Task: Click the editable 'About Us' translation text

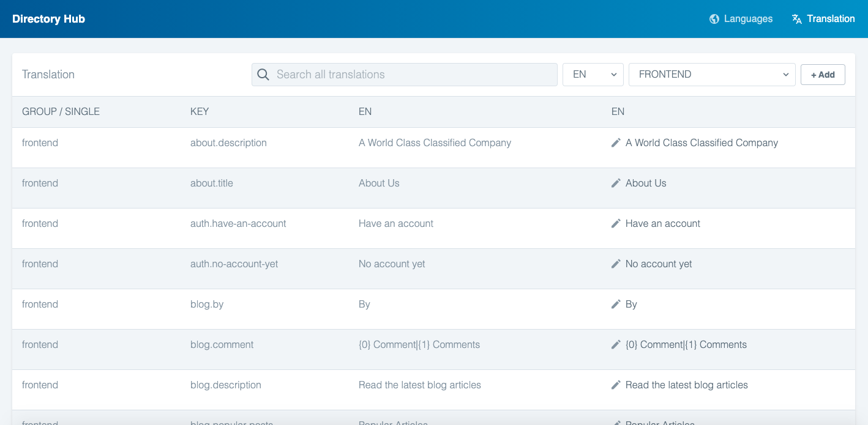Action: point(646,183)
